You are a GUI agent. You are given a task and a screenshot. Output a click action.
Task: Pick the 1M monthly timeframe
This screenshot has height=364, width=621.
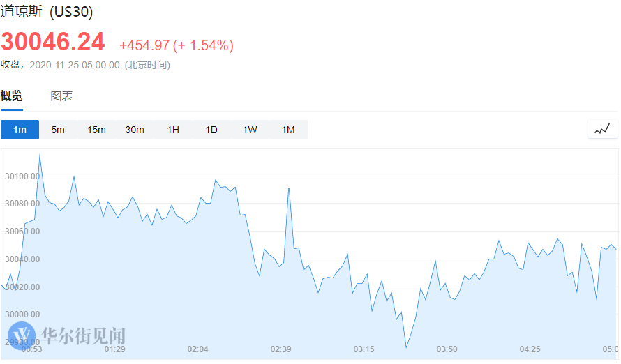coord(288,130)
